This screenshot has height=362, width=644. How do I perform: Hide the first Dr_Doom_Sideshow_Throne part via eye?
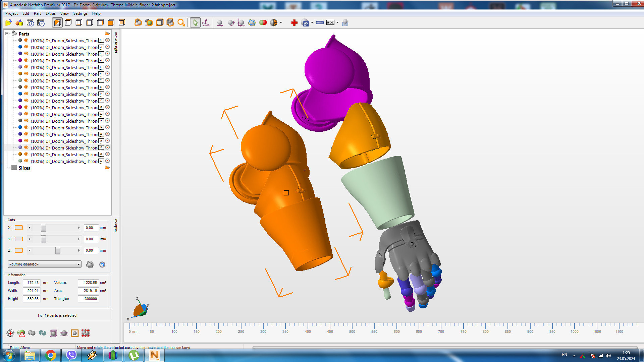(26, 40)
